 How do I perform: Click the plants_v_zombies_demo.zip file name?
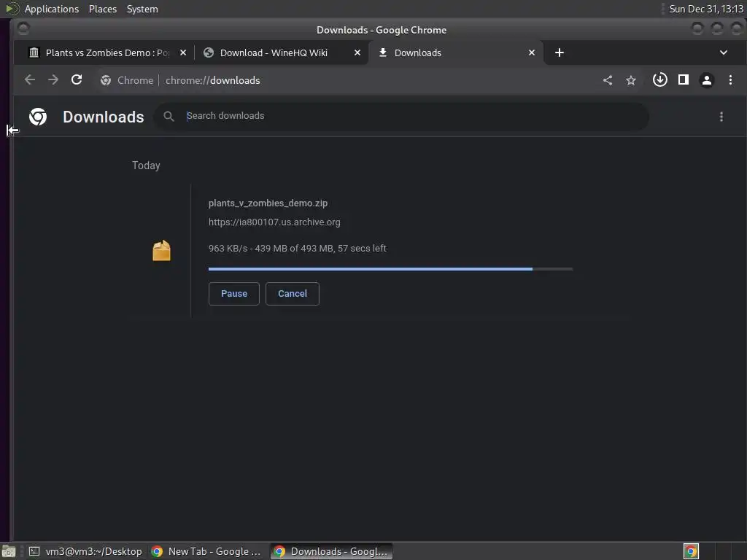coord(268,203)
